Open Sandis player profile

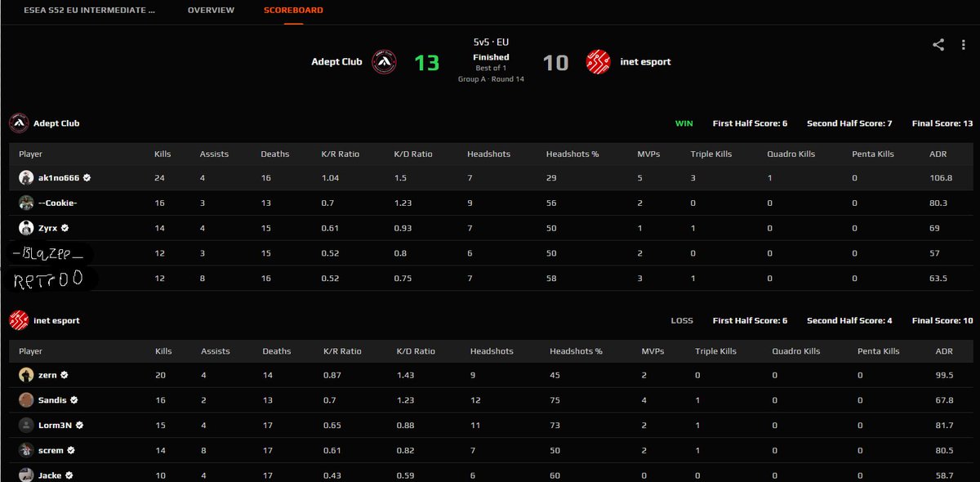point(52,400)
